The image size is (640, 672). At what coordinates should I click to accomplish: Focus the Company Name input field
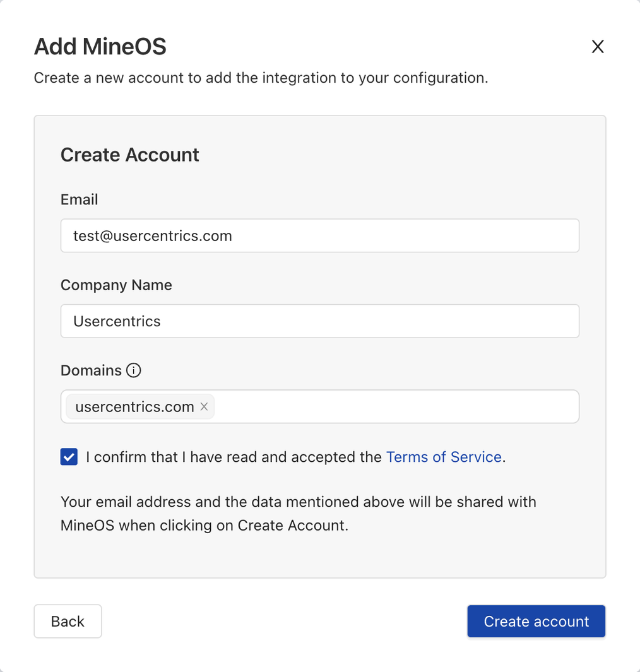point(320,321)
